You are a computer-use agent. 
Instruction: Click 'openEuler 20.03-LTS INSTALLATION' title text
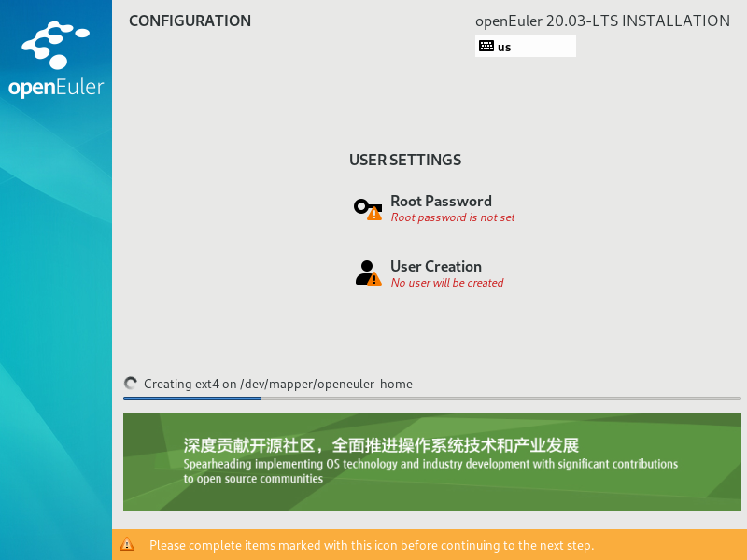602,21
